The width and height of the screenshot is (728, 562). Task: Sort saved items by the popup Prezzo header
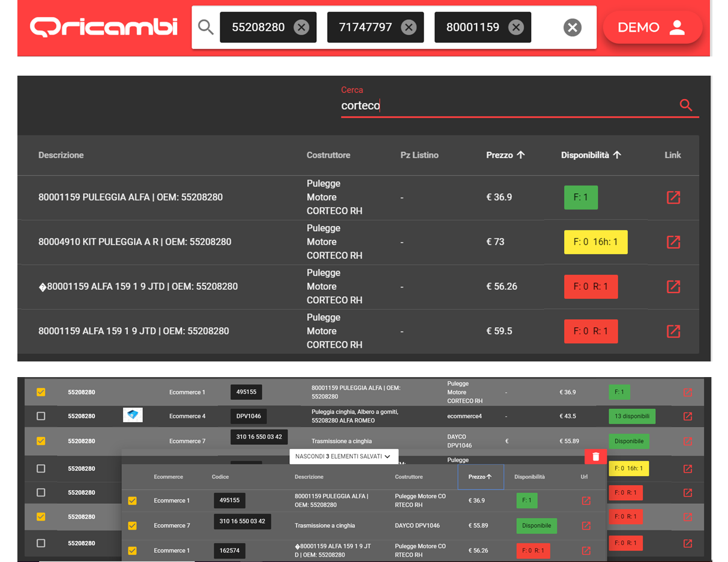pyautogui.click(x=480, y=477)
